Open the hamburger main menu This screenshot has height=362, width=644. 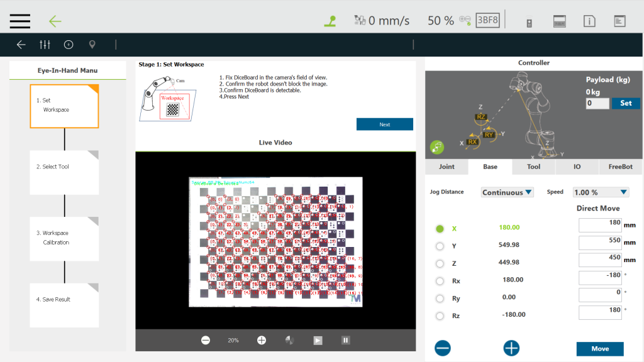pos(19,21)
